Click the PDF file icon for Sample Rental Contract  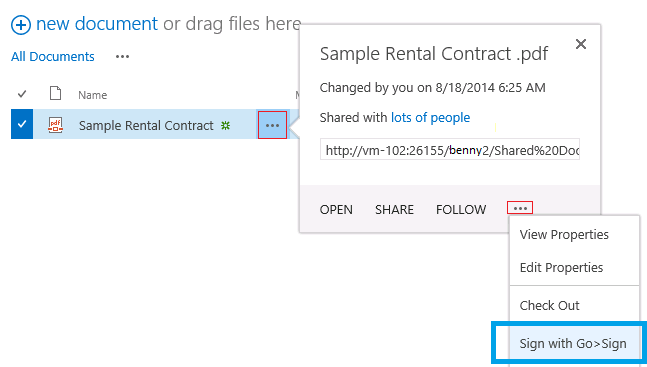55,125
